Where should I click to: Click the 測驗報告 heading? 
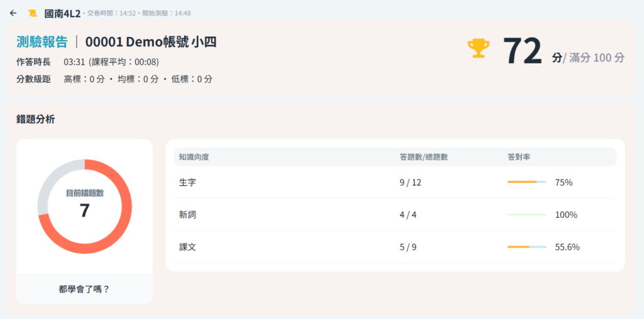pyautogui.click(x=42, y=42)
